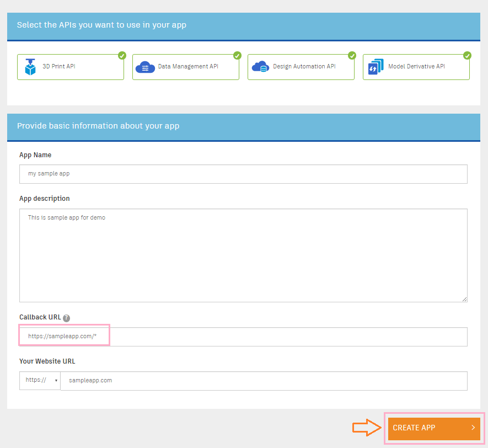488x448 pixels.
Task: Select the "Data Management API" label text
Action: pos(188,67)
